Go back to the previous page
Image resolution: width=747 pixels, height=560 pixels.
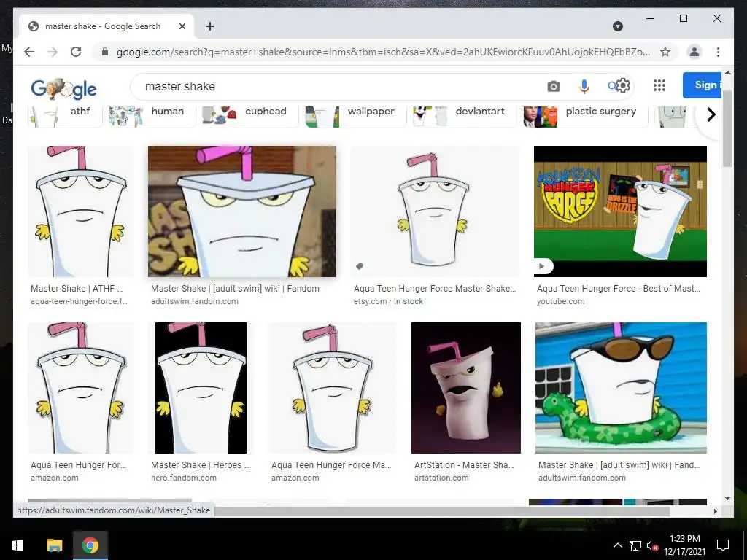[x=29, y=52]
